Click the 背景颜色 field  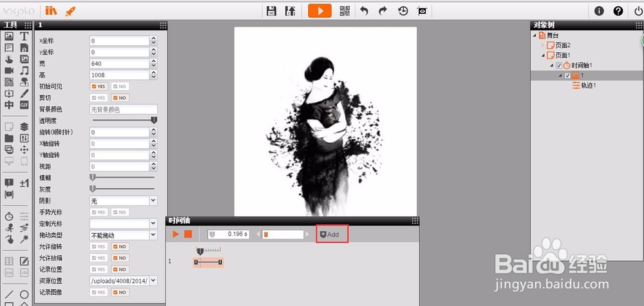[123, 110]
